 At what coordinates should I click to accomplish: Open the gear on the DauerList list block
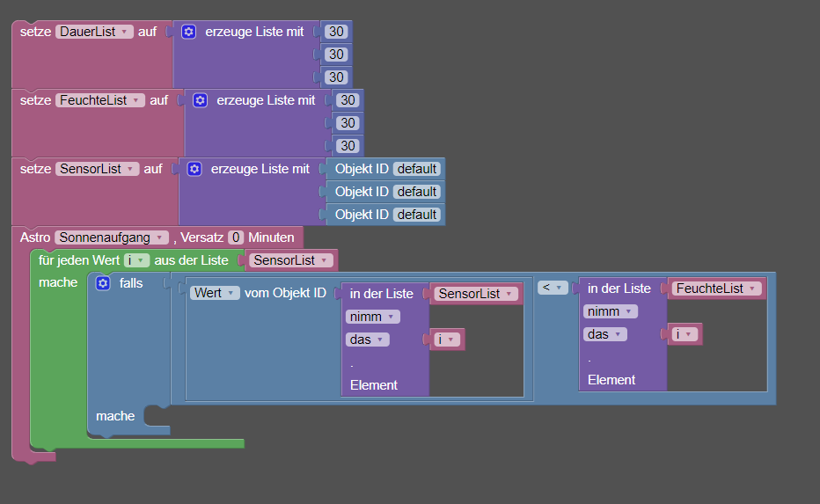[x=188, y=32]
